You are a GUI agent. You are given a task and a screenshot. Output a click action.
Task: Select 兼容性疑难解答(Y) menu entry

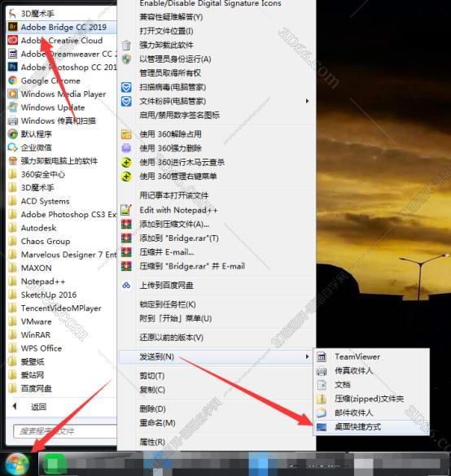coord(171,17)
